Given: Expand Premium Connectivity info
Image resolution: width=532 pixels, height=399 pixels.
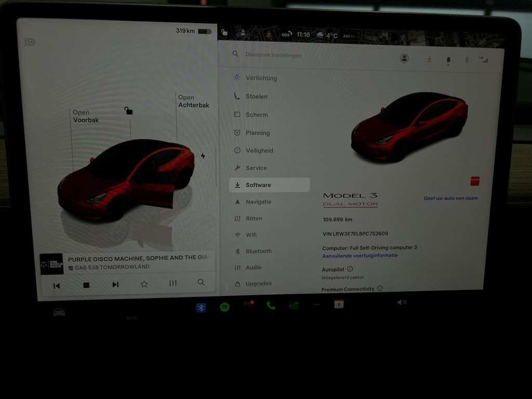Looking at the screenshot, I should point(380,288).
